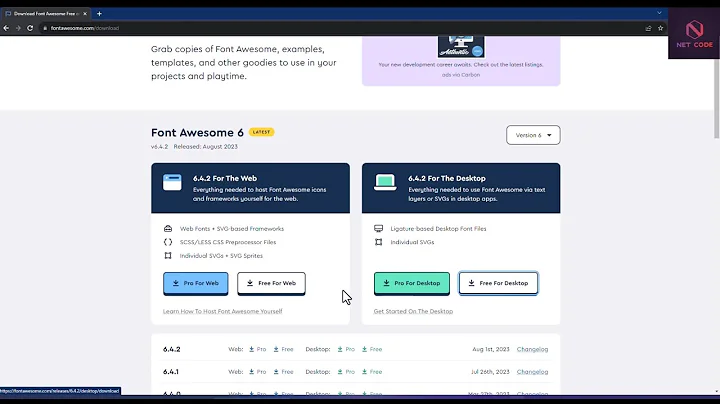Click the Individual SVGs + SVG Sprites icon
The height and width of the screenshot is (404, 720).
coord(168,256)
